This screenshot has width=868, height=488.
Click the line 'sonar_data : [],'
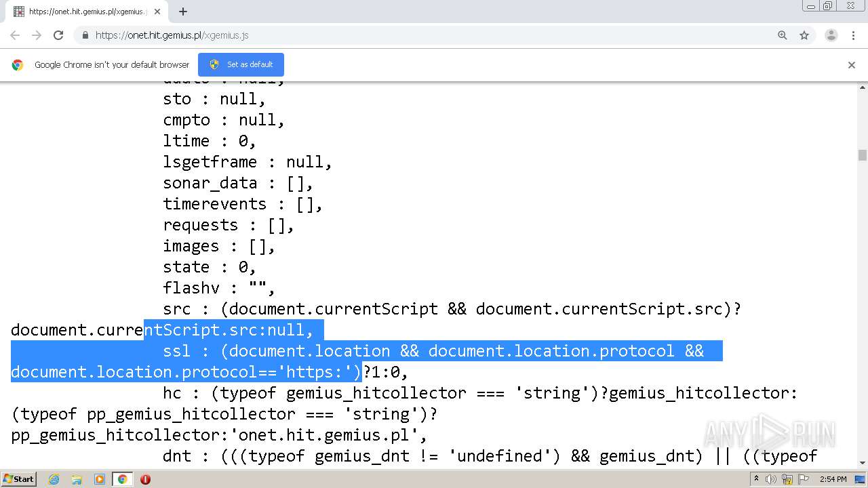click(238, 183)
